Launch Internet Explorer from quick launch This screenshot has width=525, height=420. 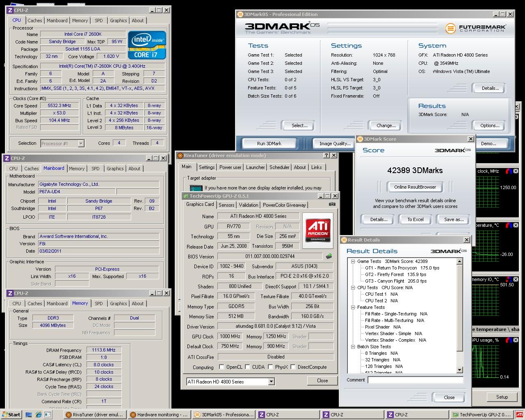39,415
